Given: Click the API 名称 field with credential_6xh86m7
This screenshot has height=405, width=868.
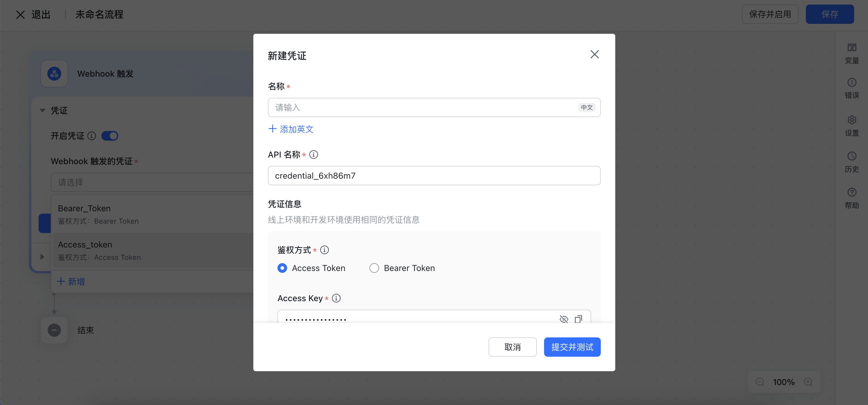Looking at the screenshot, I should point(434,176).
